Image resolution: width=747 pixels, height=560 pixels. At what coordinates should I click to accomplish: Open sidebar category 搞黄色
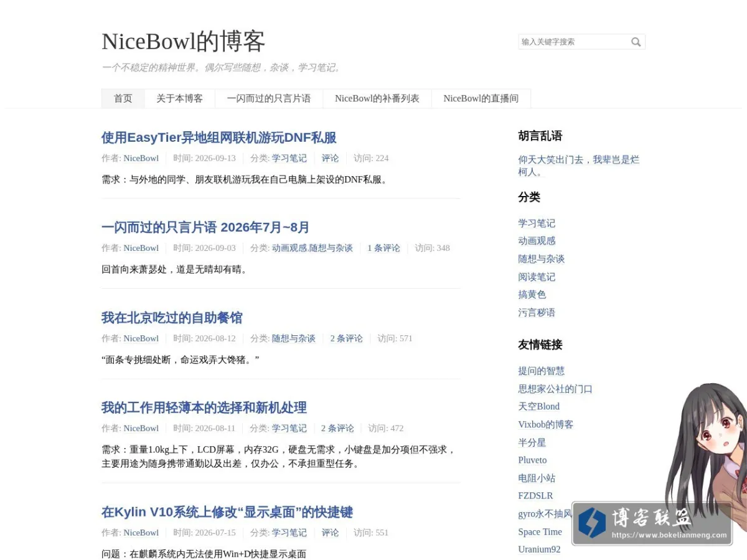pyautogui.click(x=532, y=294)
